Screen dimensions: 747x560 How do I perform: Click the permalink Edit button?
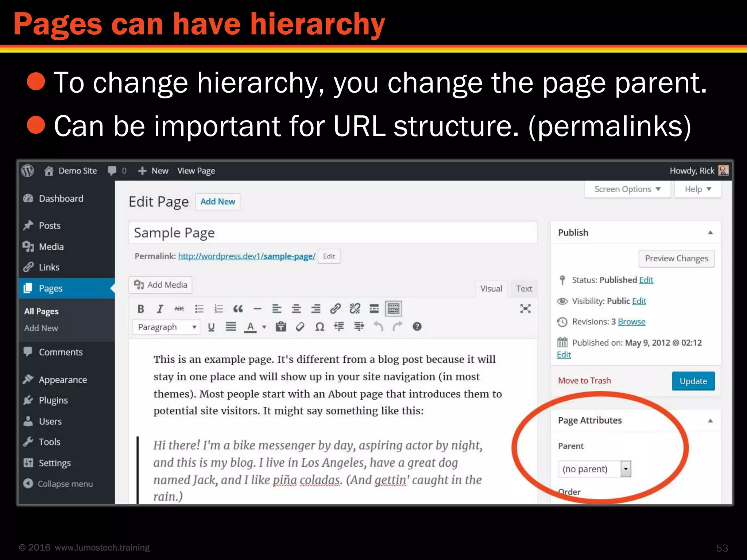pyautogui.click(x=329, y=256)
